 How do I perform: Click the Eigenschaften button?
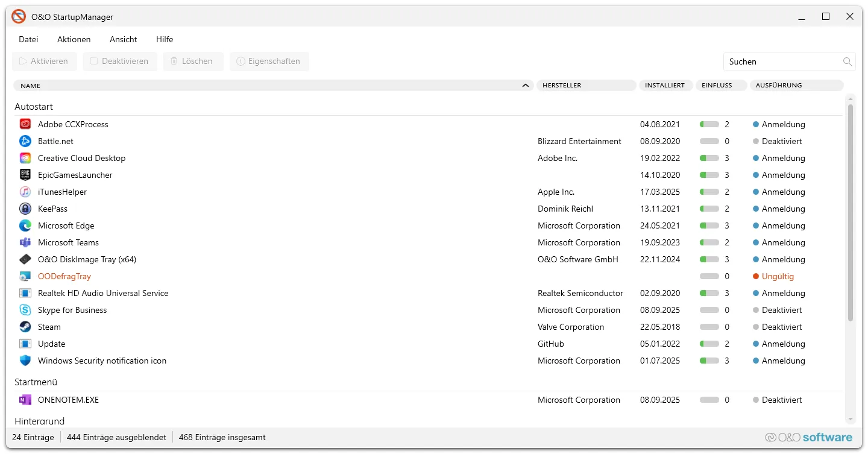269,61
